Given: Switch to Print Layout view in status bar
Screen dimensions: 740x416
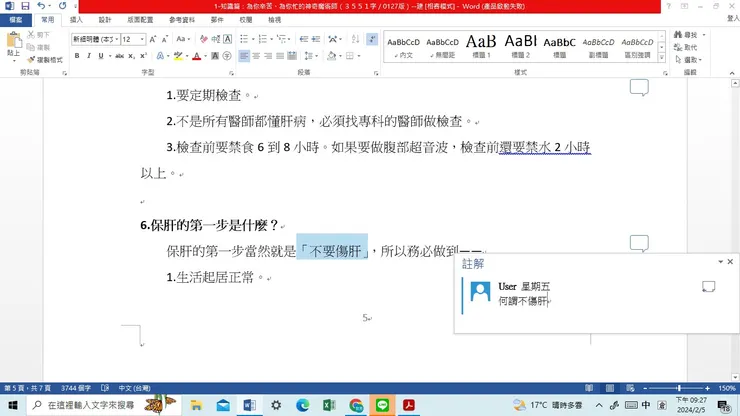Looking at the screenshot, I should pyautogui.click(x=610, y=388).
